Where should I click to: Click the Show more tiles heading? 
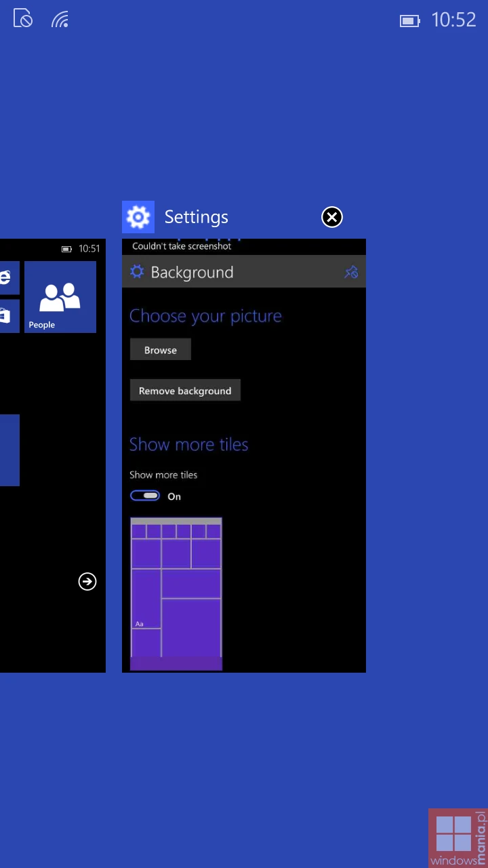pos(188,444)
